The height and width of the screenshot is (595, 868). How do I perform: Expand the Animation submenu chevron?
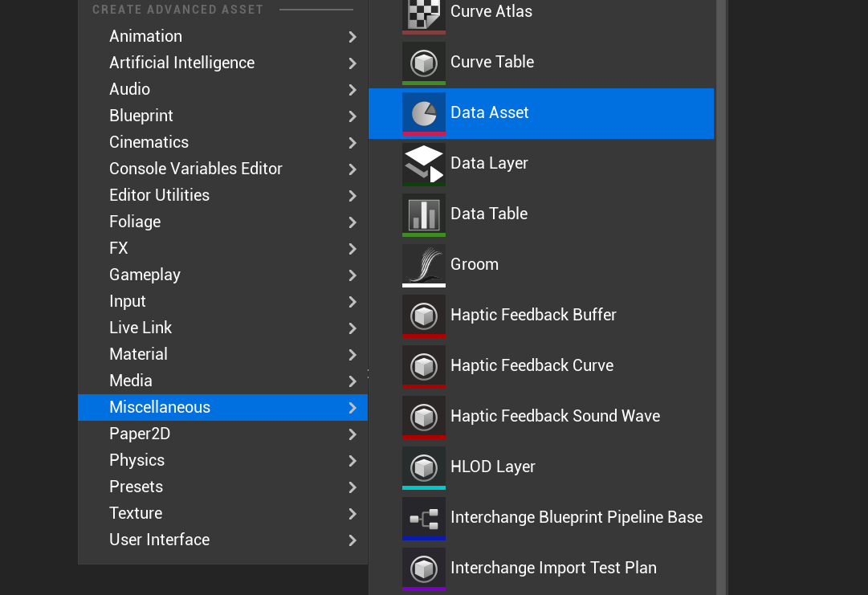pyautogui.click(x=352, y=36)
